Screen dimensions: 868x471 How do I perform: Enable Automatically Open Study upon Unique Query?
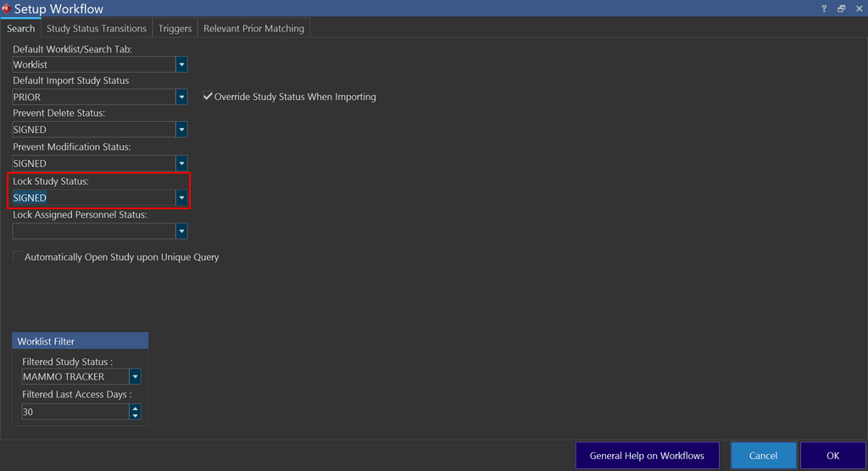18,257
